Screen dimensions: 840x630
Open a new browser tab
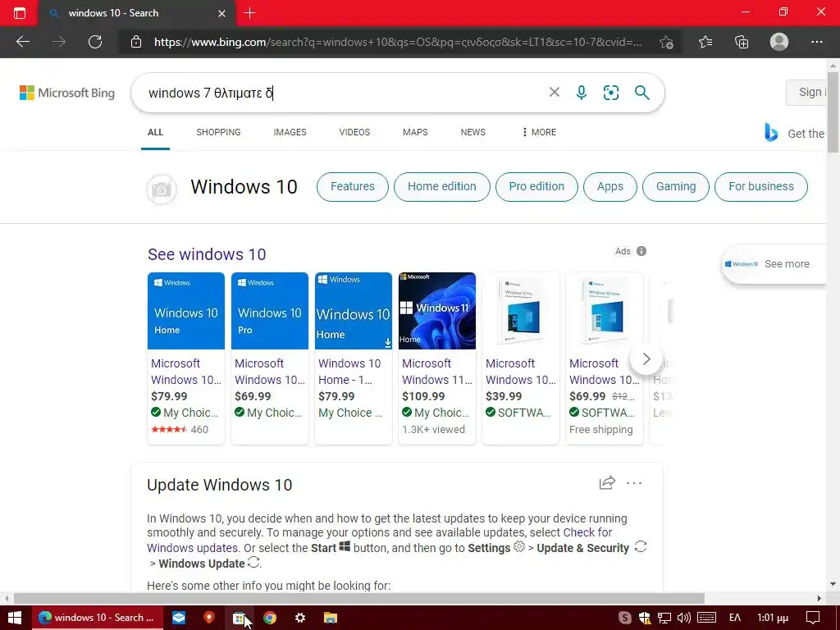pos(249,13)
